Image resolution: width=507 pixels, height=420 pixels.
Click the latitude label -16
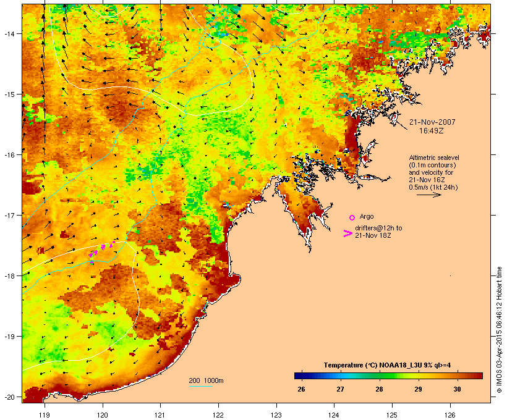[x=9, y=154]
